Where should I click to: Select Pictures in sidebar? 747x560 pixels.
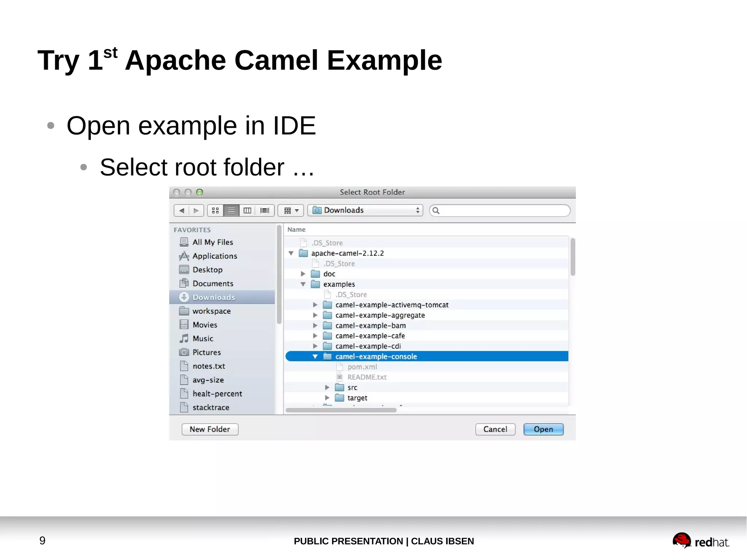click(x=222, y=352)
